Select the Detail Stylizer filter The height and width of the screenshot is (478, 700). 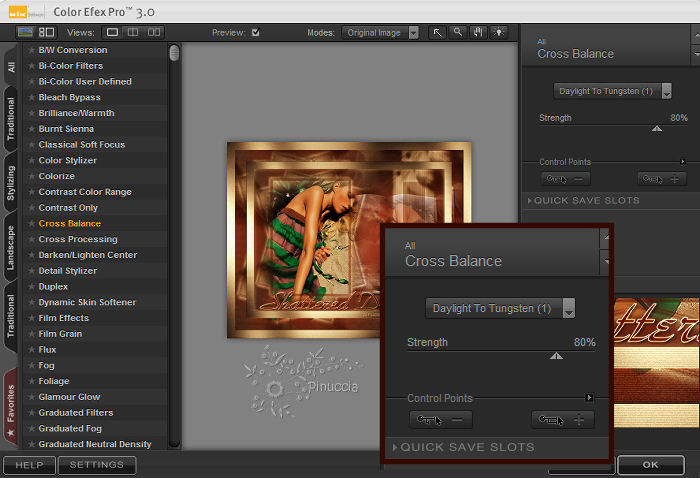click(67, 271)
